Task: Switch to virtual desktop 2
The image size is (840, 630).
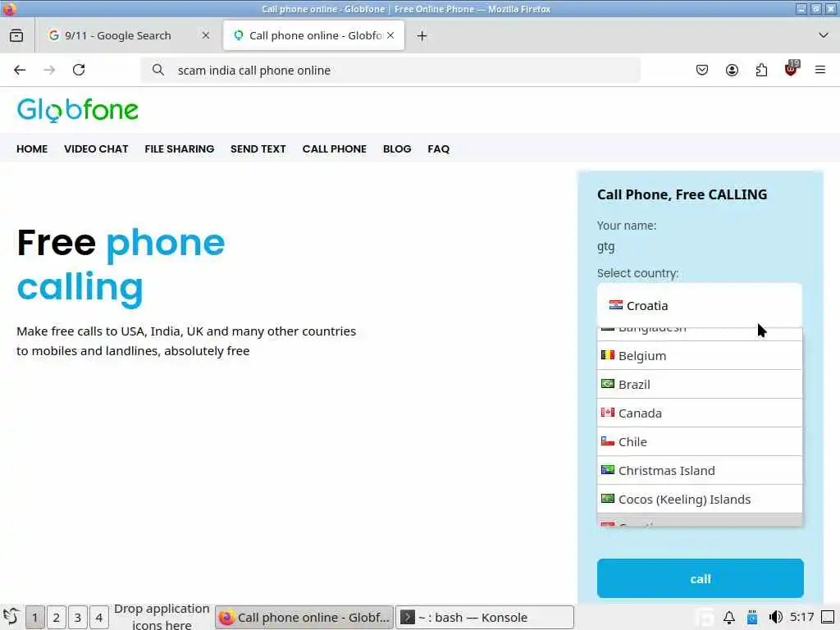Action: (x=57, y=618)
